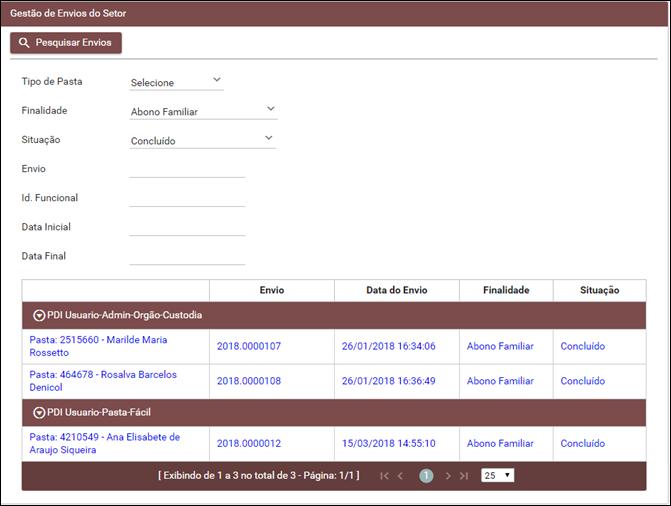Click the Data Inicial date field
The image size is (671, 506).
(x=187, y=227)
